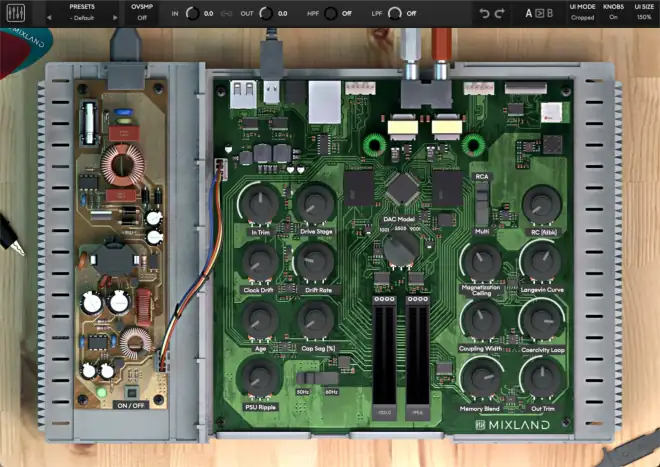Click the Drive Stage knob
The width and height of the screenshot is (660, 467).
316,204
